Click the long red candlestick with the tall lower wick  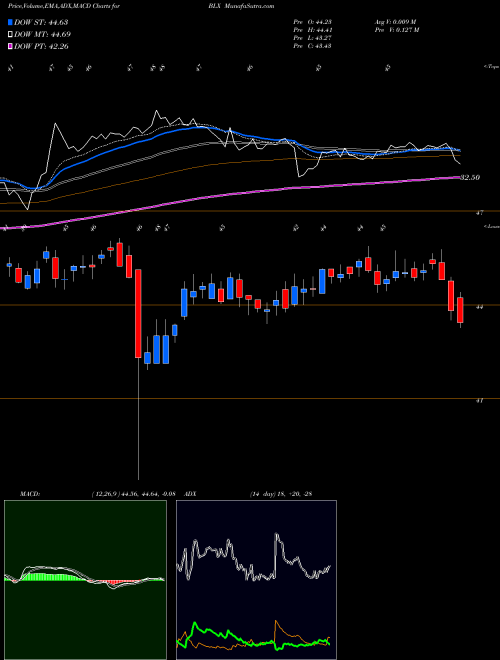click(138, 314)
